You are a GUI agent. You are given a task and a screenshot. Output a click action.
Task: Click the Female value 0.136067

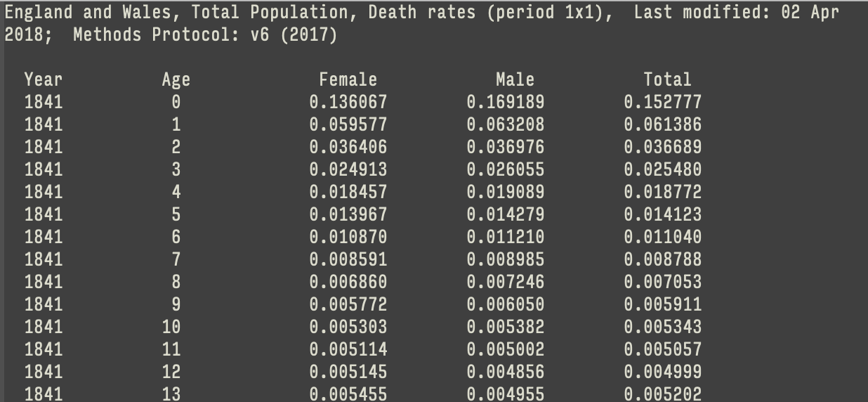(348, 102)
